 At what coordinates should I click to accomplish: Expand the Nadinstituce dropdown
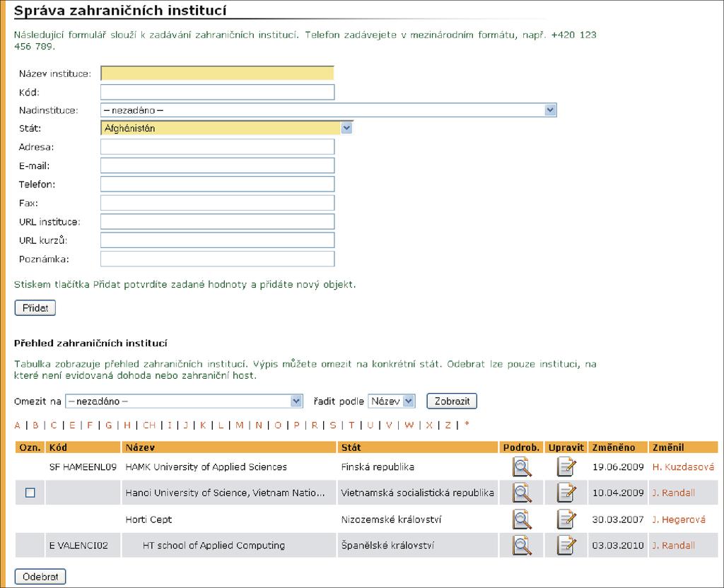[328, 110]
